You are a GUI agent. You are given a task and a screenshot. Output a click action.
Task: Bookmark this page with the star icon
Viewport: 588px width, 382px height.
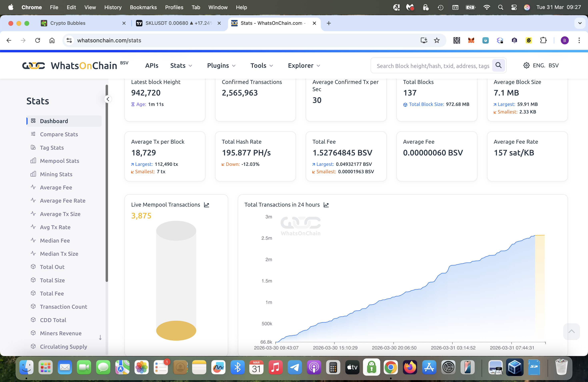pos(437,40)
